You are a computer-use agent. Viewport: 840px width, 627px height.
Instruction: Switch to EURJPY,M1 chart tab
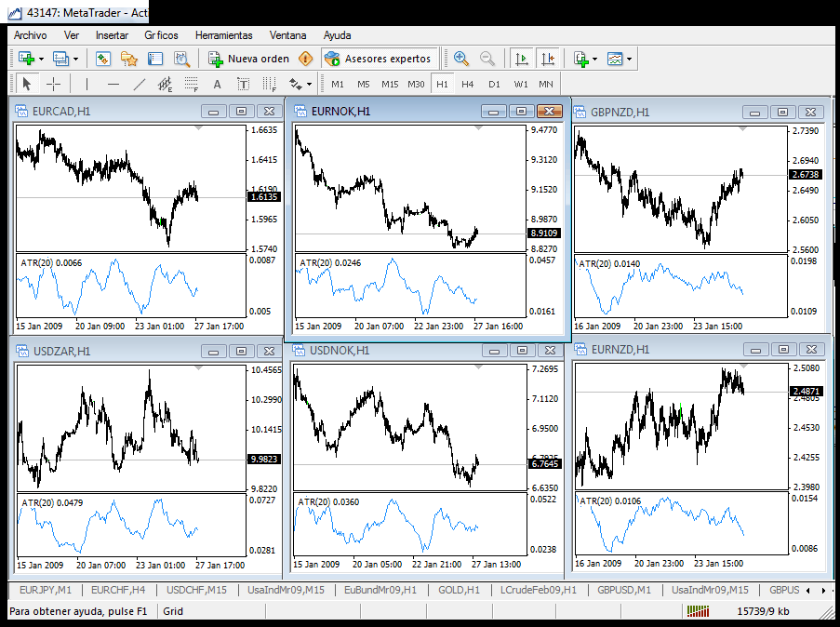coord(46,590)
